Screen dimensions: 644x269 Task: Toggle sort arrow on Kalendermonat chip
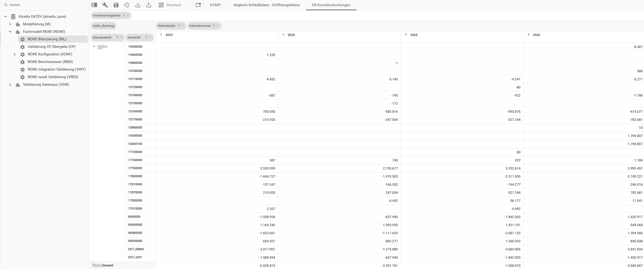(x=214, y=26)
